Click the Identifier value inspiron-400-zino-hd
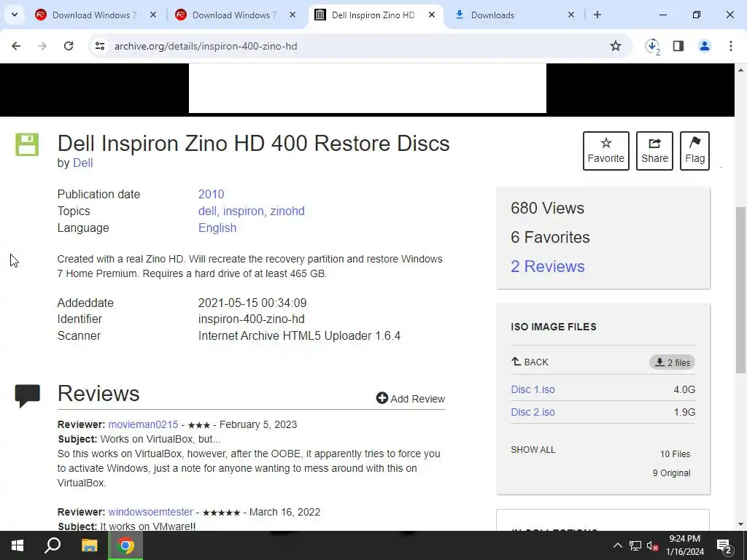The image size is (747, 560). (x=251, y=319)
